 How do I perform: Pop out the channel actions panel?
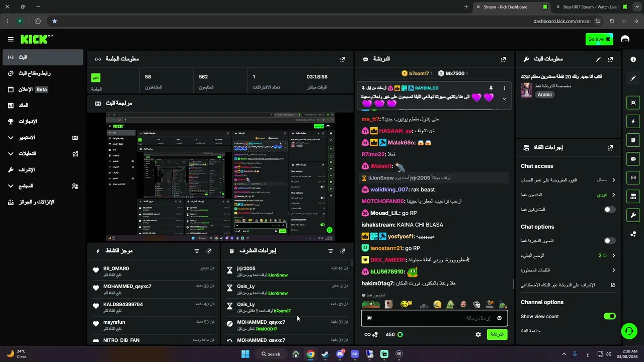[610, 148]
